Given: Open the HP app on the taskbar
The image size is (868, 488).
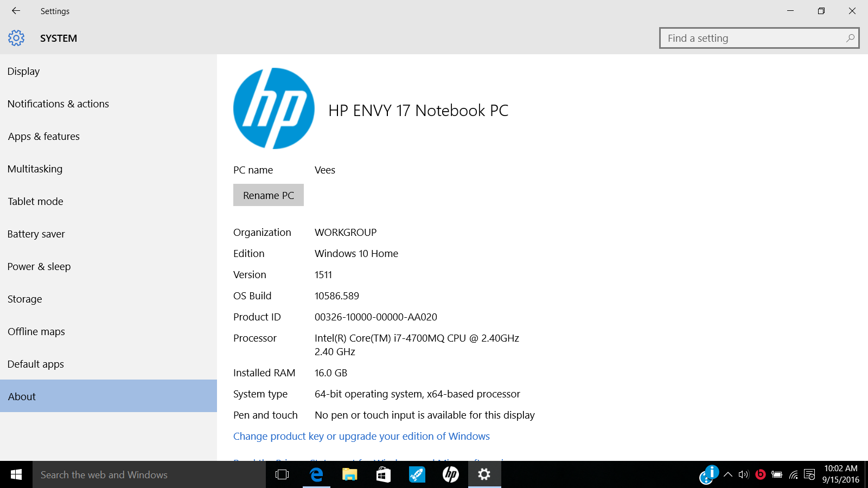Looking at the screenshot, I should (x=451, y=474).
